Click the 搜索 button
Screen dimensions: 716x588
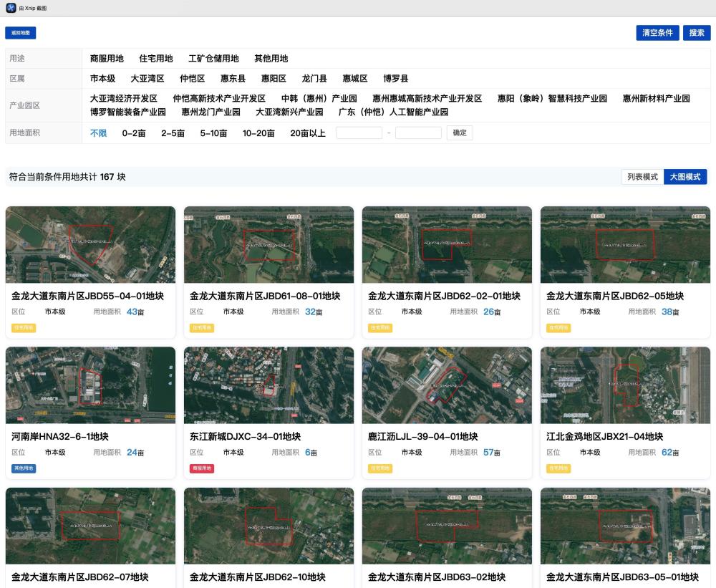[696, 32]
